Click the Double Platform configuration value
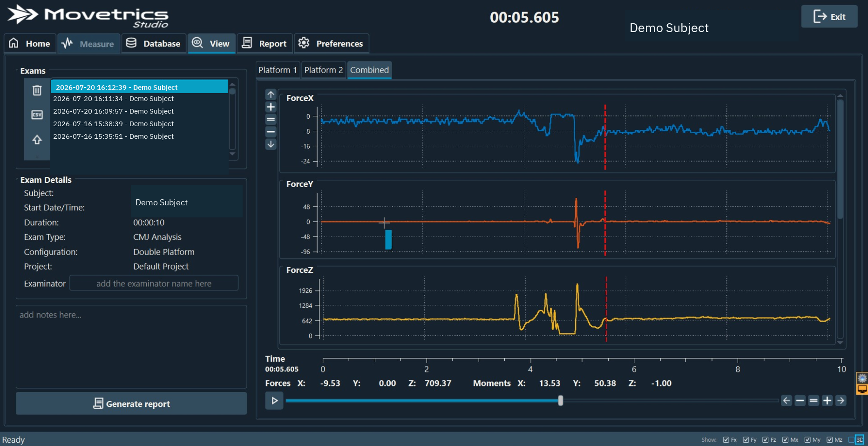Viewport: 868px width, 446px height. coord(164,252)
